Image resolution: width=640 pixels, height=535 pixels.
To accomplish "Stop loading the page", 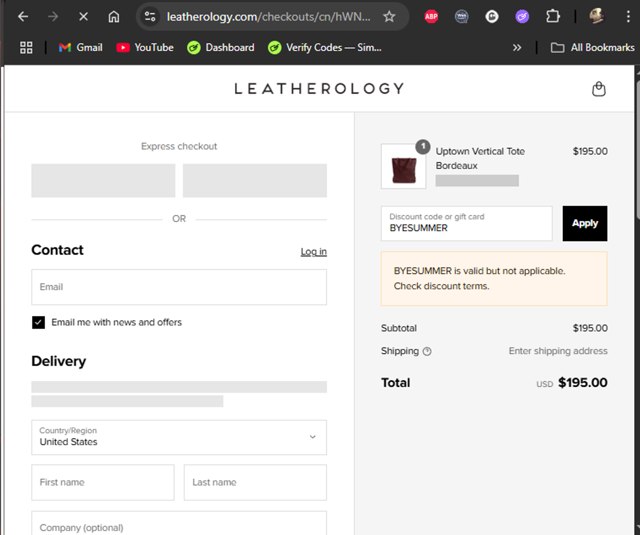I will pos(83,17).
